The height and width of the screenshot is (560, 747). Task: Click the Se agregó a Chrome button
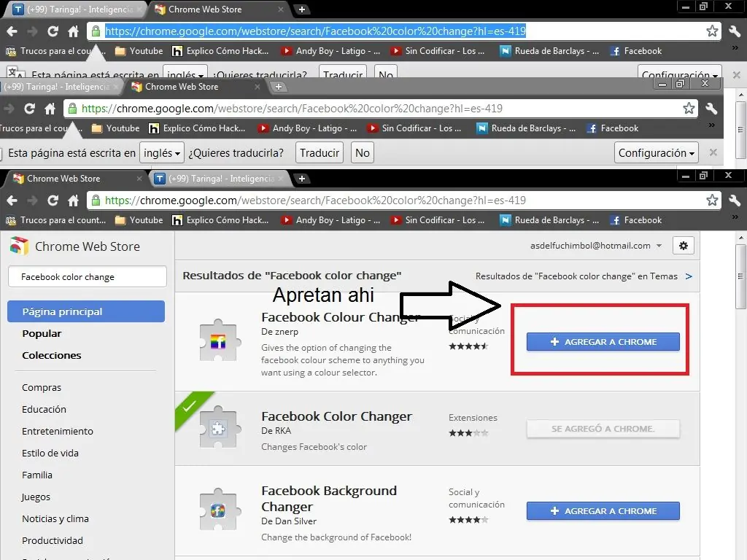pyautogui.click(x=603, y=429)
